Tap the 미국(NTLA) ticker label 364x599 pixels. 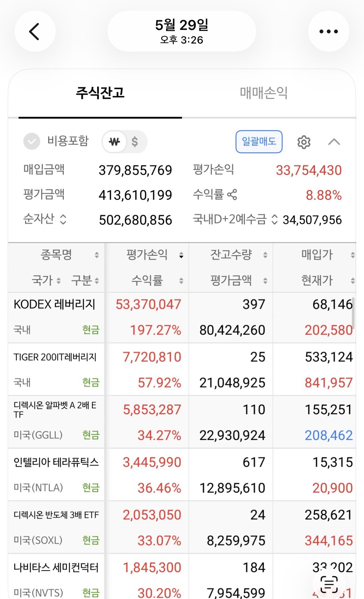coord(38,488)
